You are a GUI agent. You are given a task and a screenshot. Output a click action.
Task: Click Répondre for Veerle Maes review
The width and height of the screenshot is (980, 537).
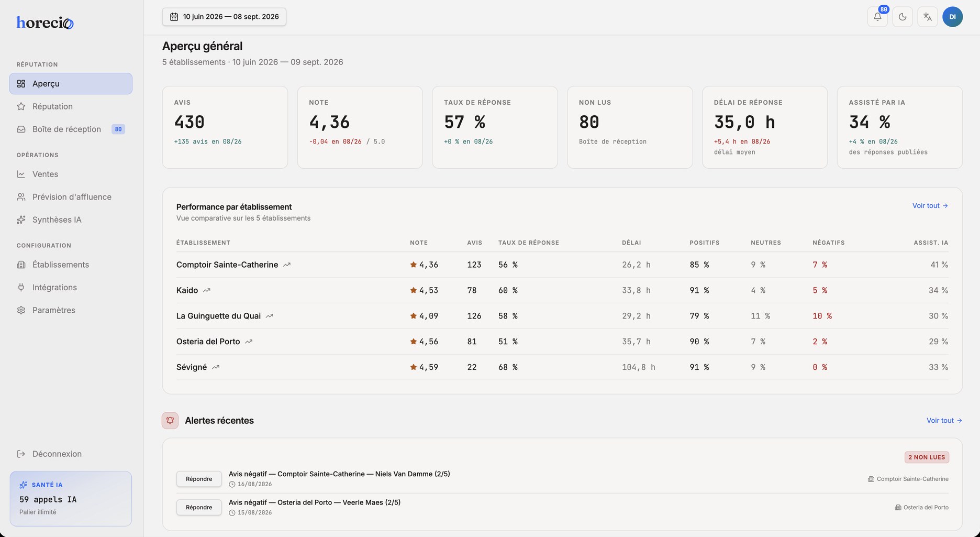click(x=199, y=507)
